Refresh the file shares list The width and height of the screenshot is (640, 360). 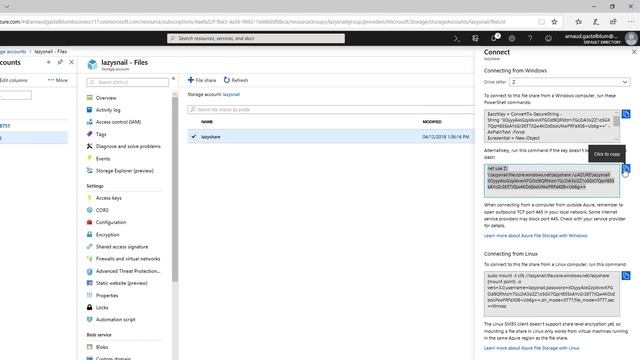tap(236, 80)
